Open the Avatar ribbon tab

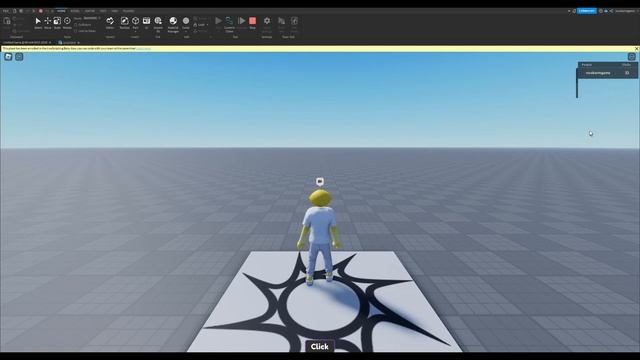89,11
